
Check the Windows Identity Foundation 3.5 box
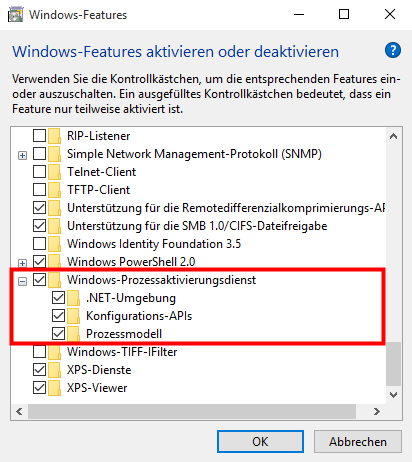pos(39,244)
